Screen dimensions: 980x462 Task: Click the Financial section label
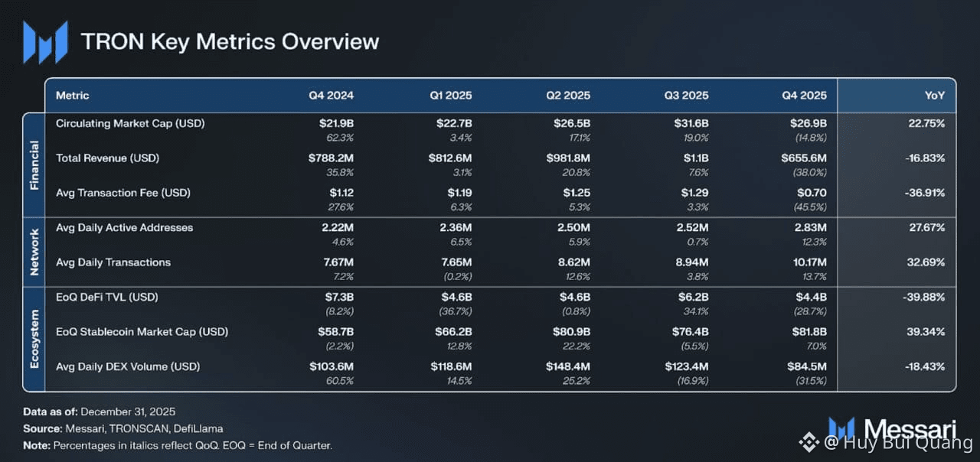pos(34,164)
